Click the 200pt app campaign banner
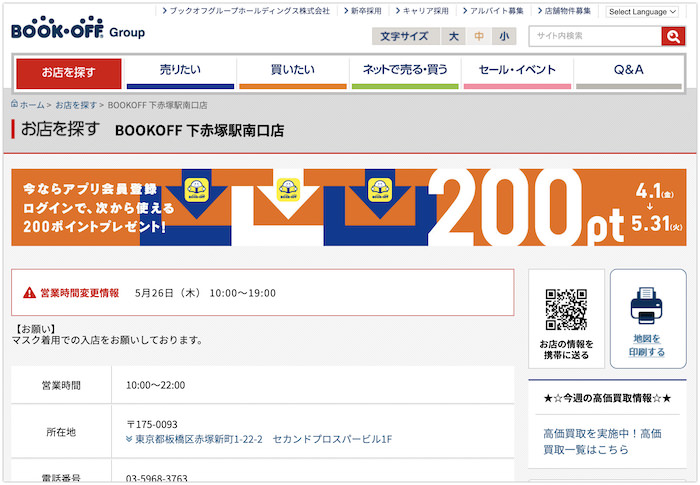This screenshot has height=485, width=700. (x=349, y=207)
